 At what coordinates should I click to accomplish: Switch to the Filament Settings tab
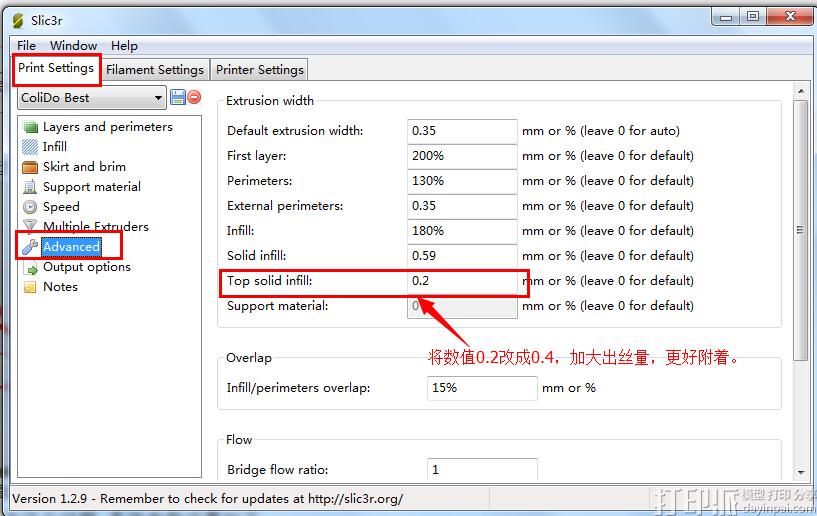pyautogui.click(x=155, y=70)
